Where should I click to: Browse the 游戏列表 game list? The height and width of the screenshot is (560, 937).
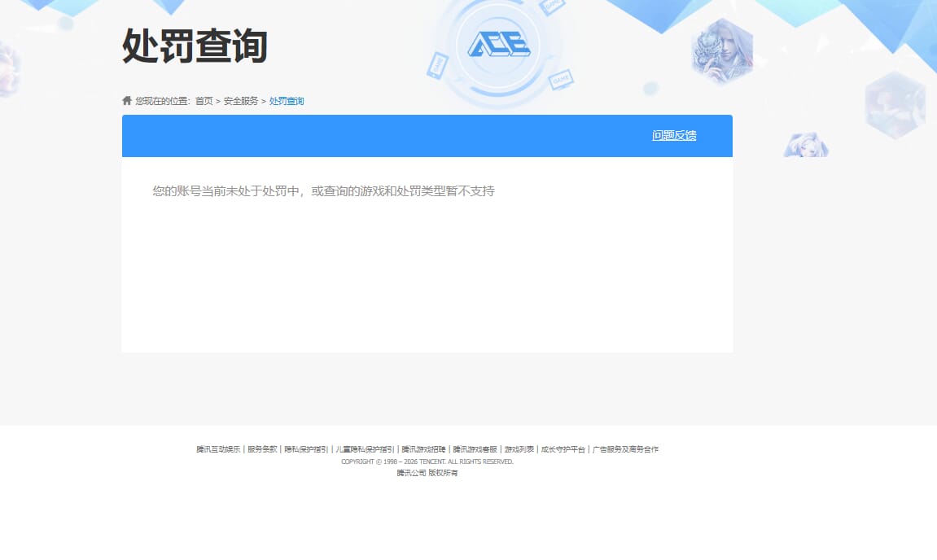pyautogui.click(x=518, y=448)
